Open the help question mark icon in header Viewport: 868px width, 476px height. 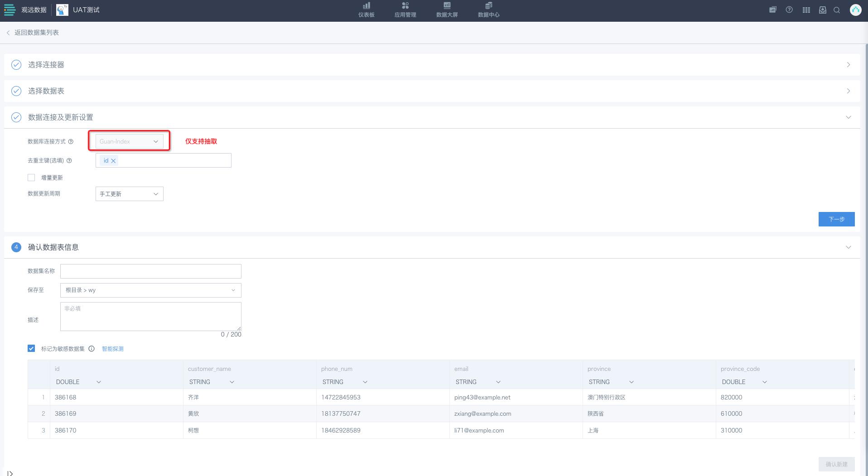tap(789, 10)
